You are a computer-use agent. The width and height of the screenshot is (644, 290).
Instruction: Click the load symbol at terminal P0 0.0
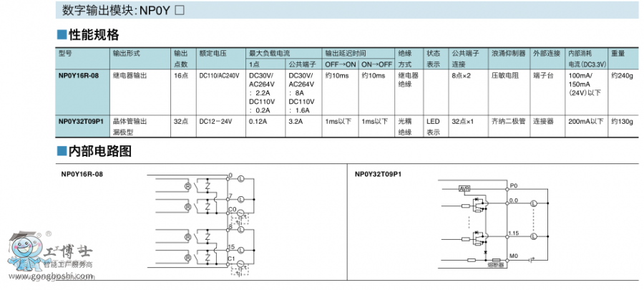[533, 204]
